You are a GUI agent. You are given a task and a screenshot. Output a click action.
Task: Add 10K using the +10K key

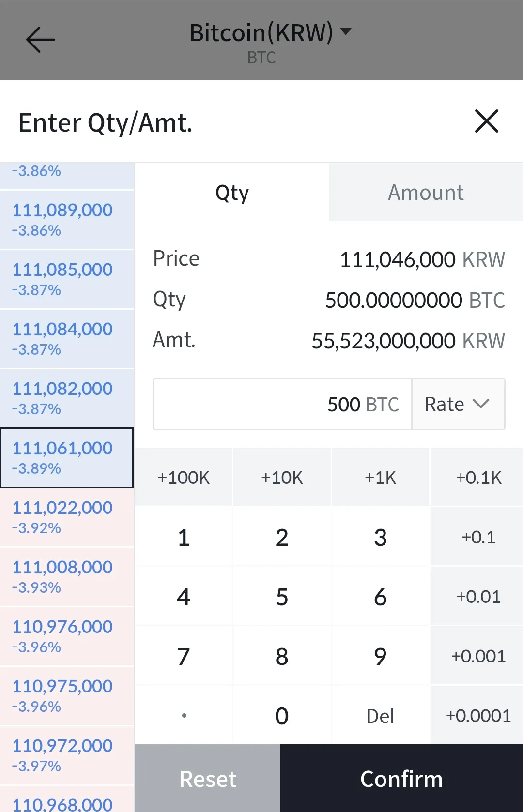[282, 478]
